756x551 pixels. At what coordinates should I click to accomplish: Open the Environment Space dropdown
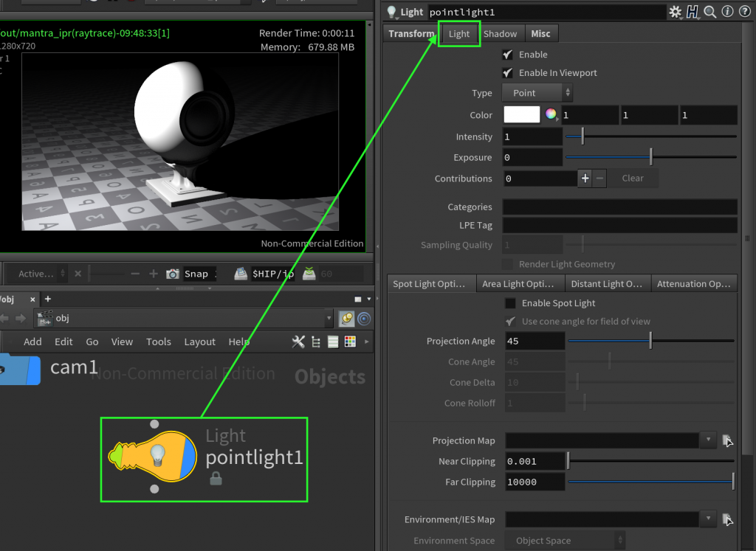point(566,540)
